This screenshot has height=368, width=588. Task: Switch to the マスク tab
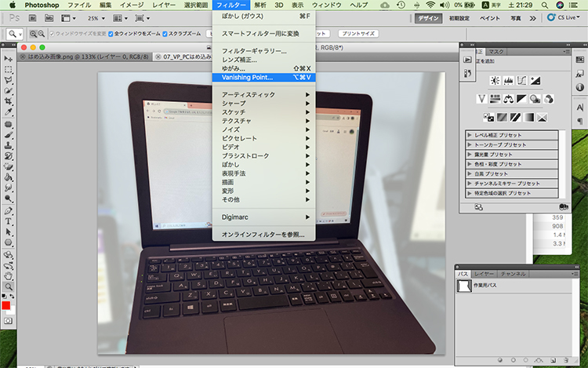[496, 52]
